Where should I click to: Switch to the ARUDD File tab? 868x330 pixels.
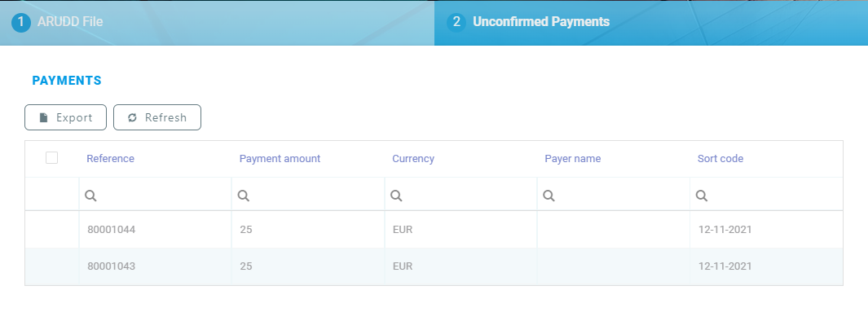(70, 23)
